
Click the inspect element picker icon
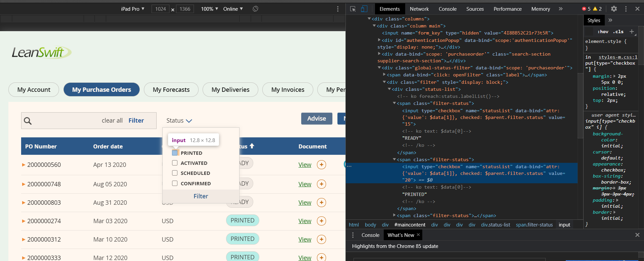pyautogui.click(x=353, y=9)
